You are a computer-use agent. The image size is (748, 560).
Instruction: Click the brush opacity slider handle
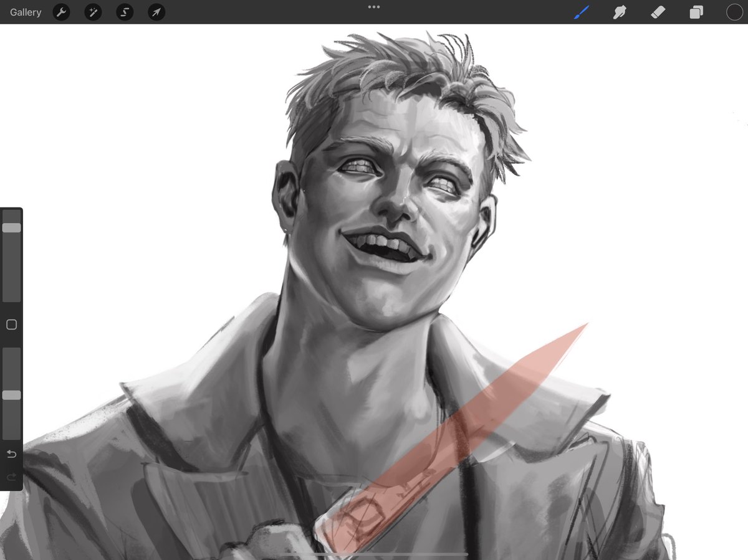tap(11, 395)
